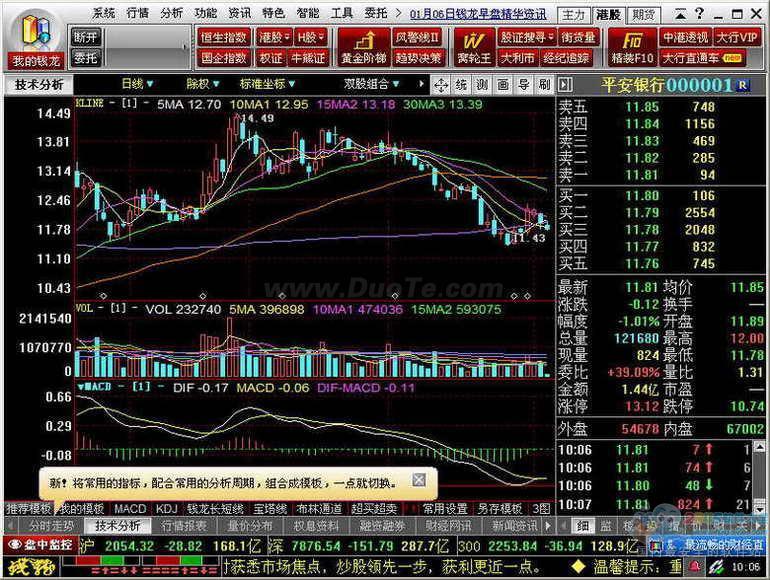The image size is (770, 580).
Task: Open the 分析 menu
Action: pyautogui.click(x=171, y=13)
